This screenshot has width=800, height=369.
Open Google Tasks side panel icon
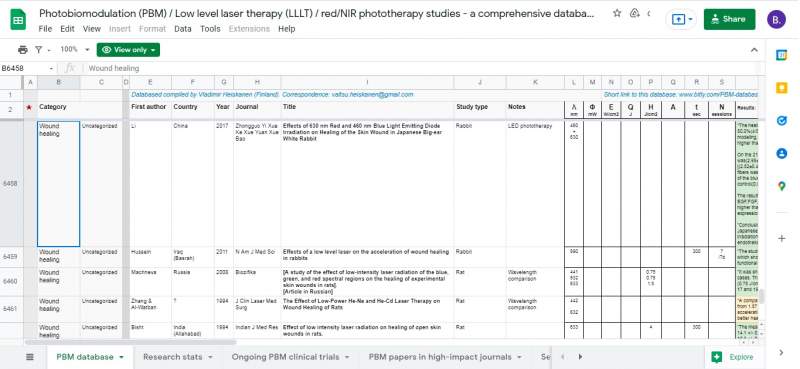781,120
